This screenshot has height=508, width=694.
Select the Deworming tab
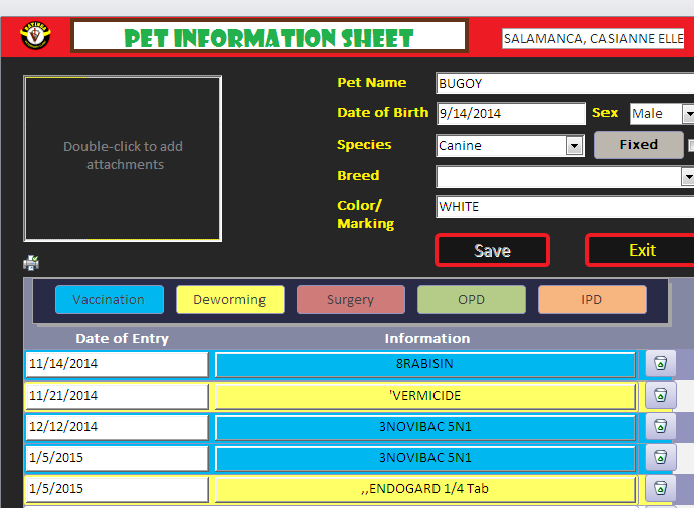(230, 300)
